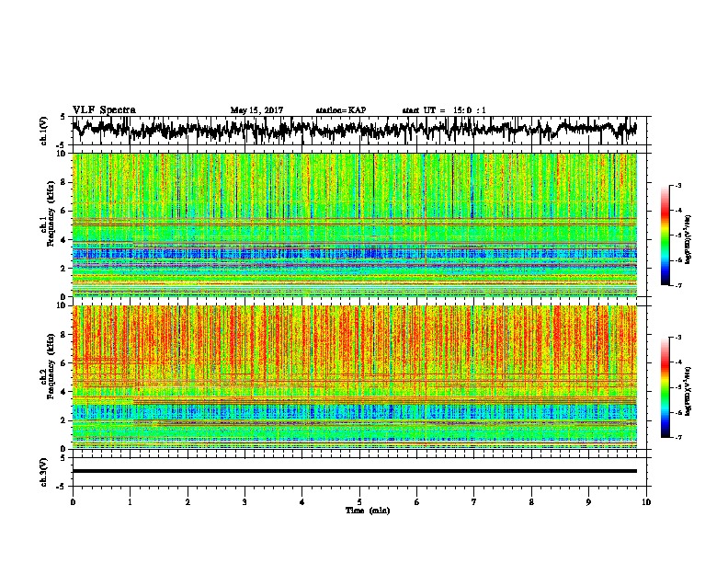Click the thick black ch.3 trace line
This screenshot has height=563, width=728.
click(x=354, y=471)
